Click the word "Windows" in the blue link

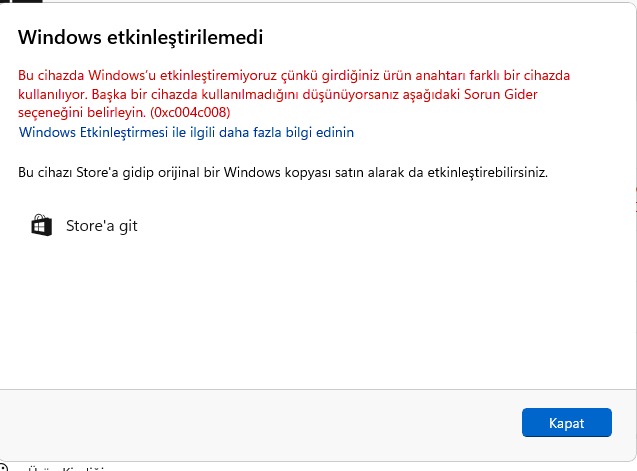pos(47,132)
